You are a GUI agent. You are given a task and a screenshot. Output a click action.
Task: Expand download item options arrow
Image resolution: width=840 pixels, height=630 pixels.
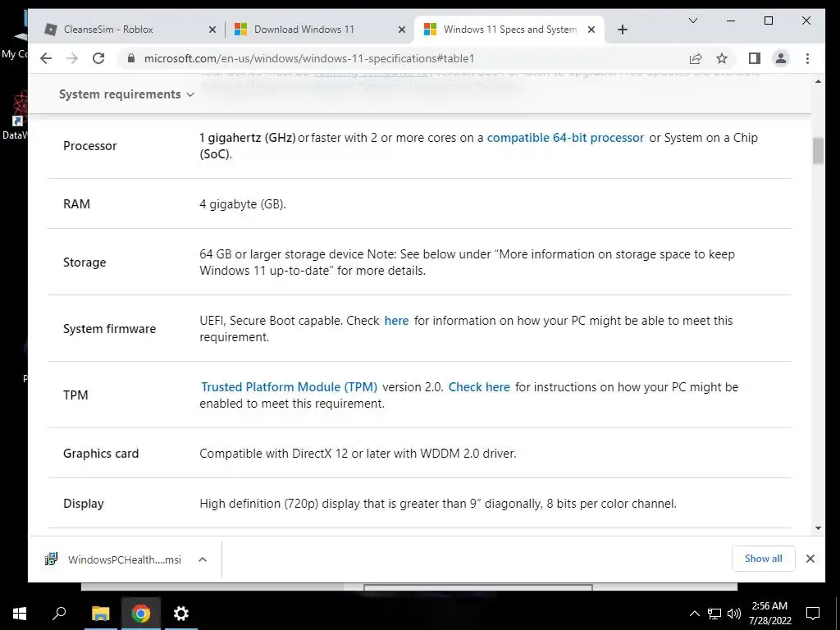[203, 559]
